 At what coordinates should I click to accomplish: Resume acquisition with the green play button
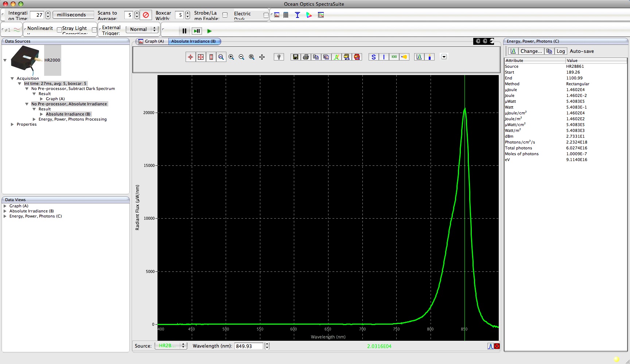[x=209, y=31]
